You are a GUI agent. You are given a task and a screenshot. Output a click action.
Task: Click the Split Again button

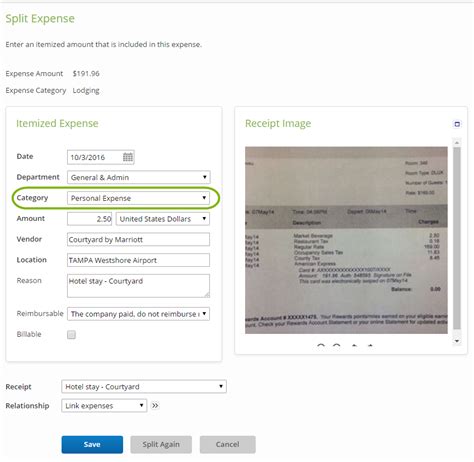pyautogui.click(x=161, y=444)
